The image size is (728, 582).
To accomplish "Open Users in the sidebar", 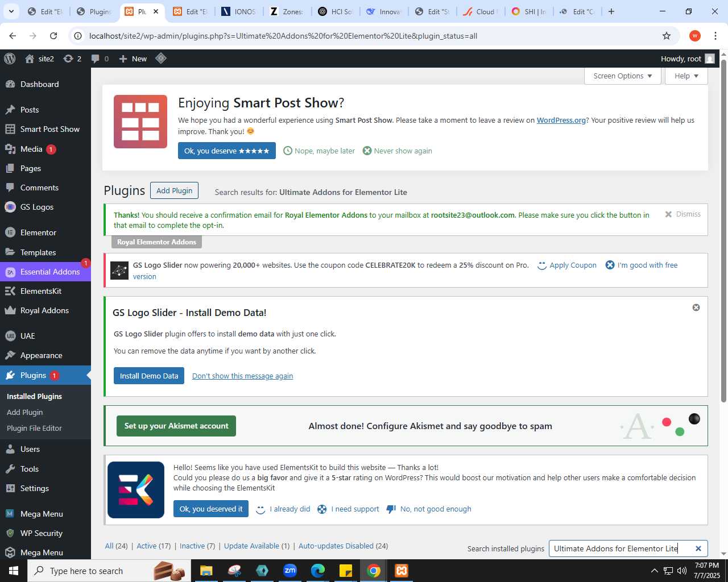I will tap(45, 449).
